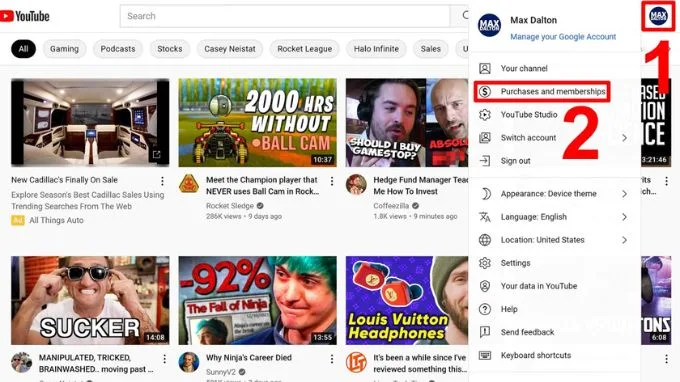Image resolution: width=680 pixels, height=382 pixels.
Task: Select the Sales filter chip
Action: click(431, 49)
